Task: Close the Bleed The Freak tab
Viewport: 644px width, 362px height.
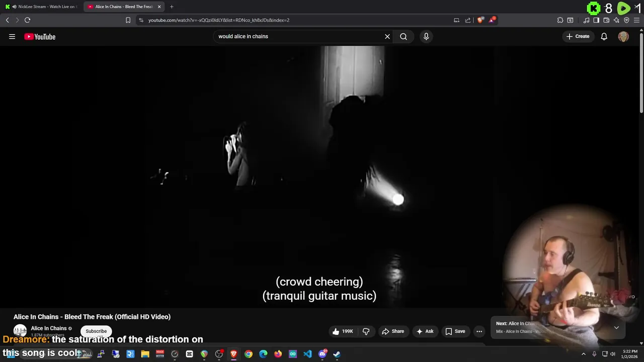Action: (x=159, y=7)
